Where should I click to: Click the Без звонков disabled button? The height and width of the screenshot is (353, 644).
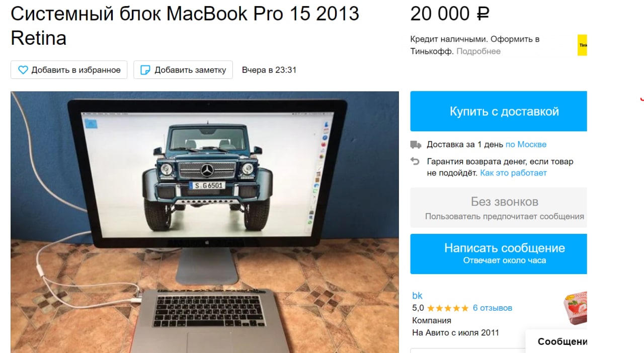499,208
